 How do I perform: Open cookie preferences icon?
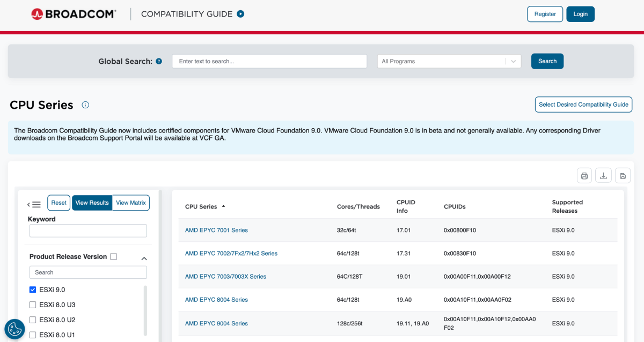point(14,329)
